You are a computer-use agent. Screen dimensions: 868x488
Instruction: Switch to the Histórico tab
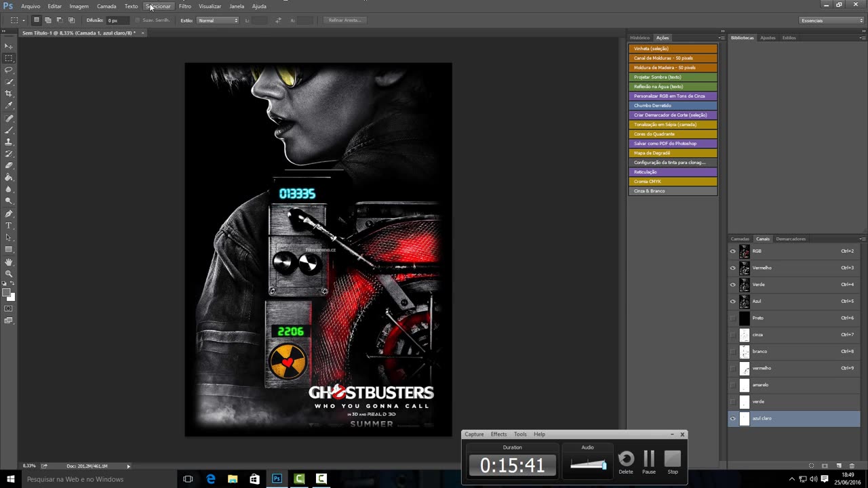[x=639, y=38]
